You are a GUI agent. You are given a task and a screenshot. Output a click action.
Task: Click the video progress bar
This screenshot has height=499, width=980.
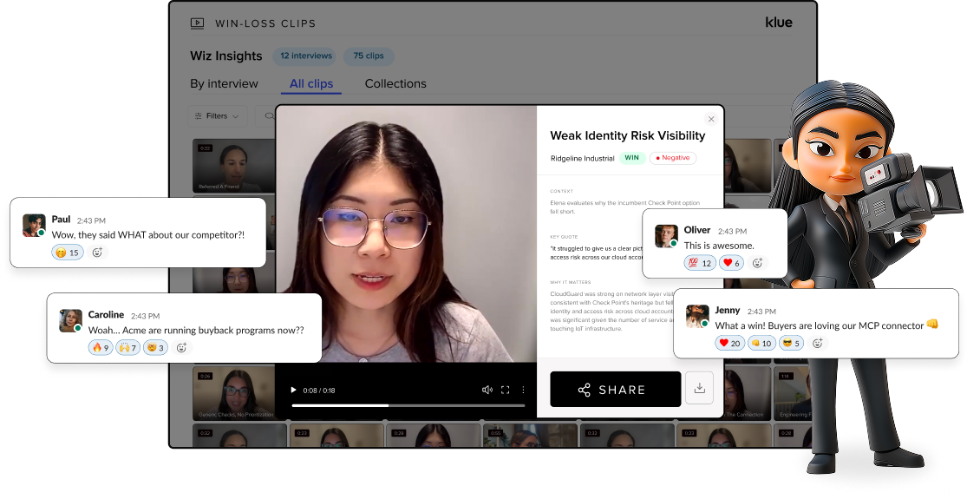click(408, 406)
